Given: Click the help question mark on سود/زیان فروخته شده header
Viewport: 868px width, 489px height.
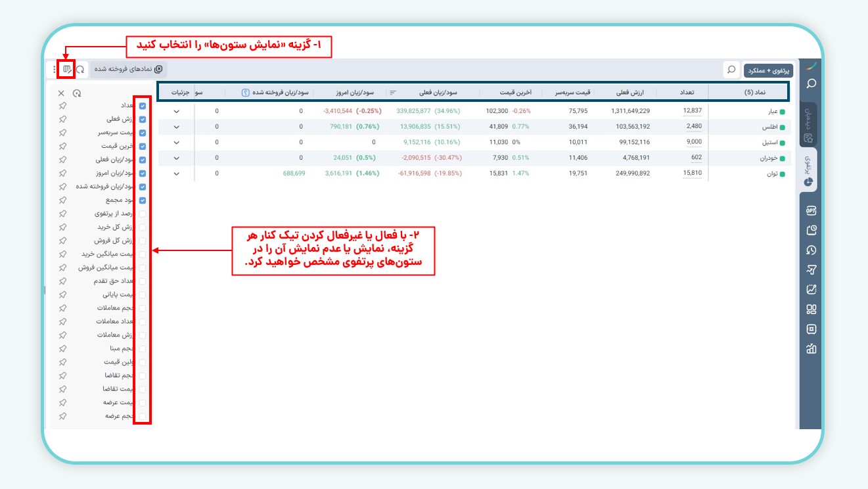Looking at the screenshot, I should (x=245, y=93).
